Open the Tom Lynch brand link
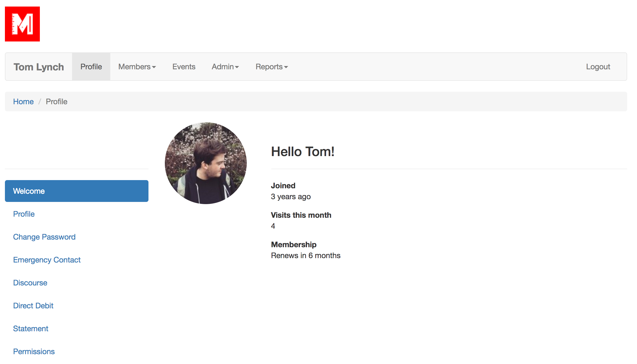This screenshot has width=637, height=364. (39, 67)
